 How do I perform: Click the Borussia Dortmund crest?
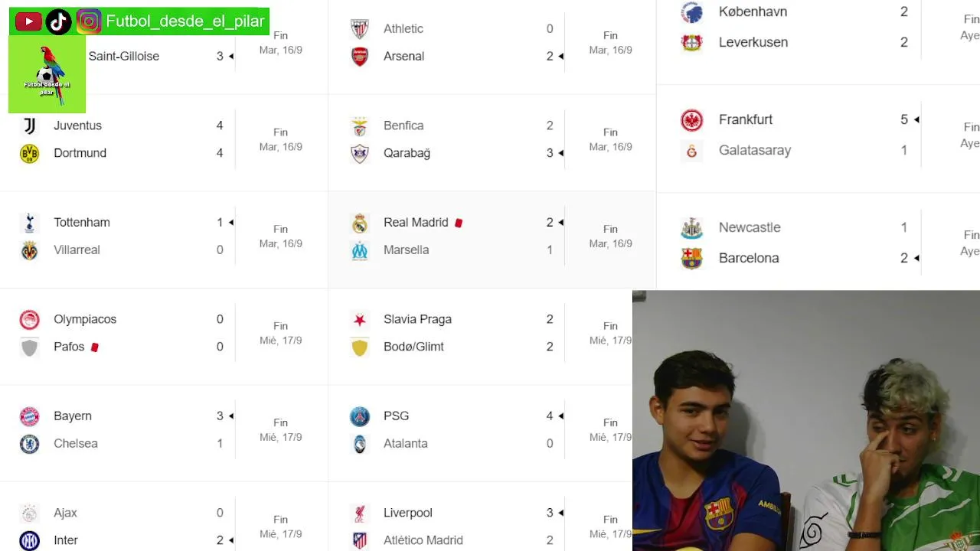click(x=29, y=153)
